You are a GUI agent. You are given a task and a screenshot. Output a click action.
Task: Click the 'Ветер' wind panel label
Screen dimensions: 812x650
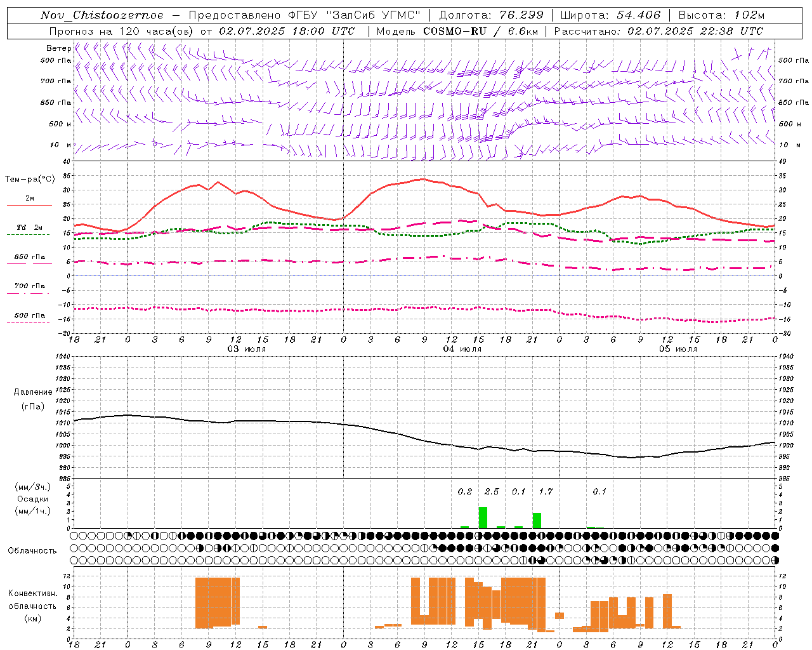(58, 48)
